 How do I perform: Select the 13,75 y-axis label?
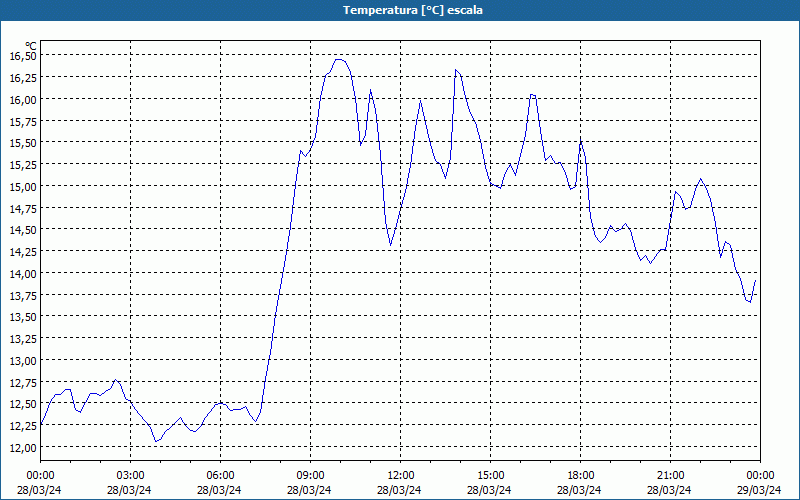[x=23, y=295]
